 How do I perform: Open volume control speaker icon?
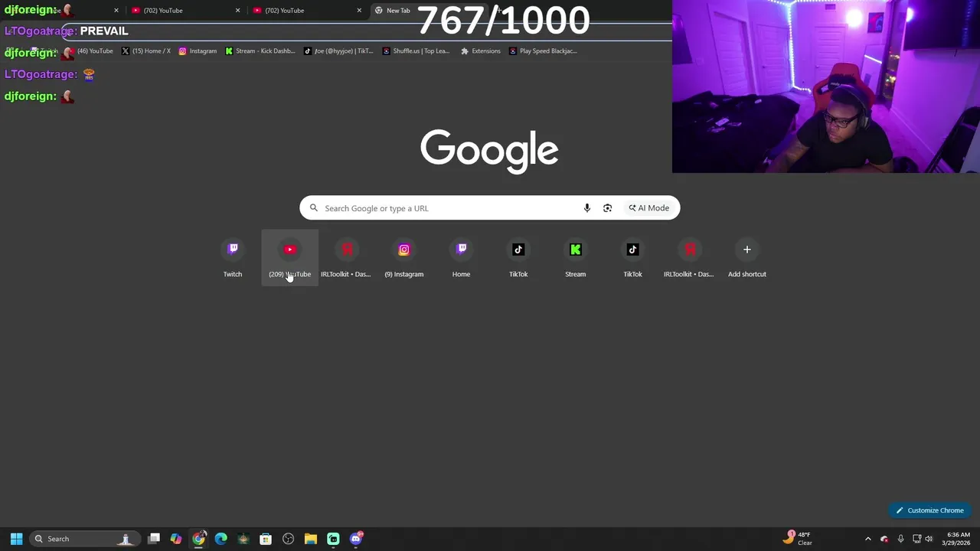click(929, 539)
